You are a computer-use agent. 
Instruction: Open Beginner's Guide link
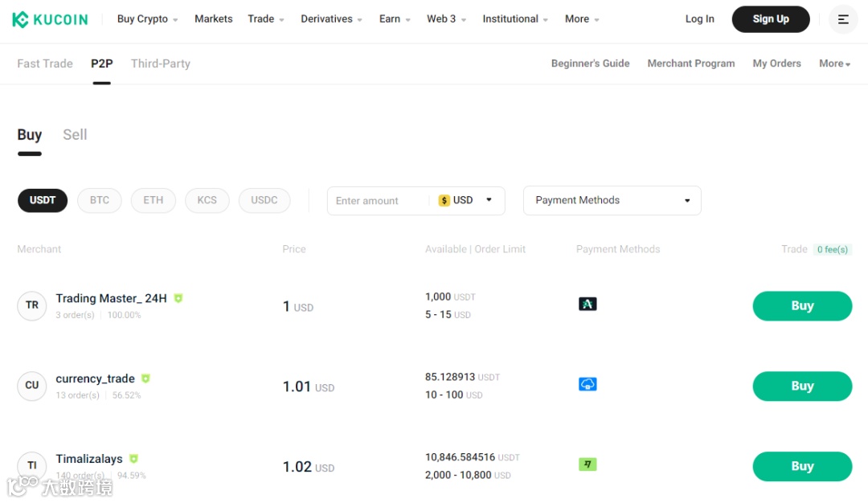590,63
